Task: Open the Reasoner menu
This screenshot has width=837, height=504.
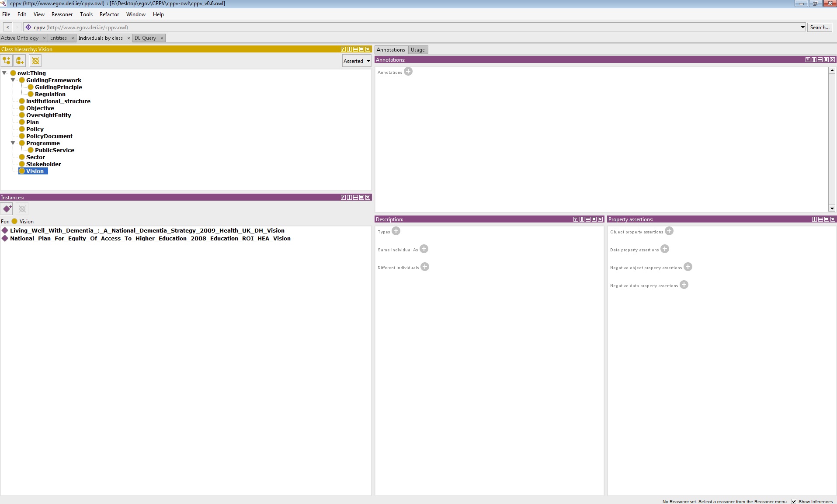Action: click(62, 14)
